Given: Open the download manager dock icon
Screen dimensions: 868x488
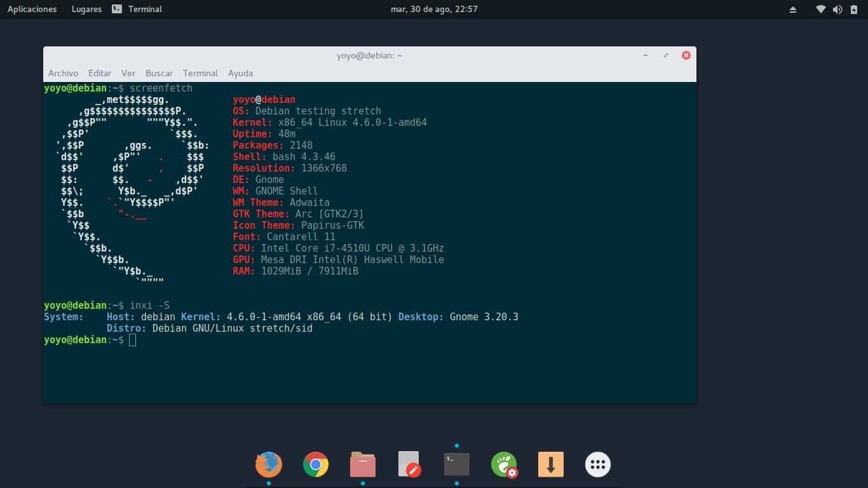Looking at the screenshot, I should coord(551,464).
